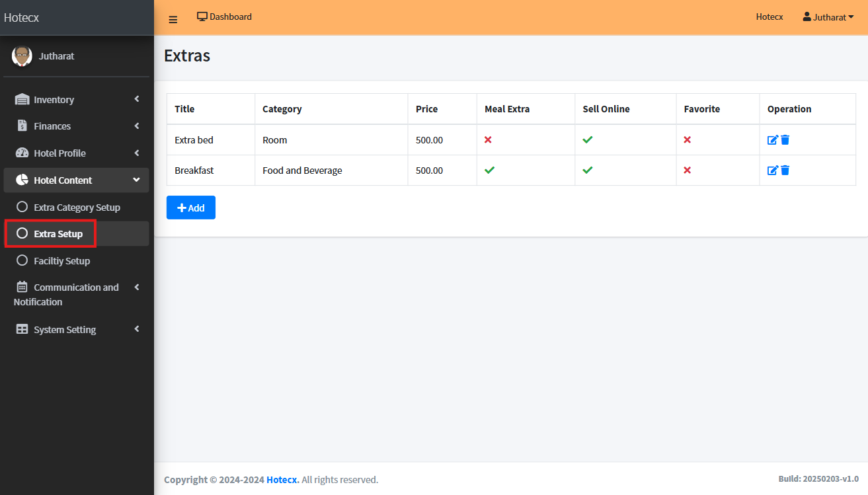Collapse the Hotel Content section chevron
Image resolution: width=868 pixels, height=495 pixels.
137,180
